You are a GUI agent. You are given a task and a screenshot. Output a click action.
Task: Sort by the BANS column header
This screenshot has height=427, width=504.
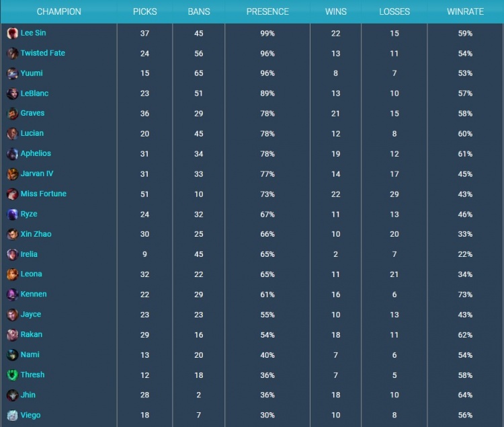tap(200, 12)
